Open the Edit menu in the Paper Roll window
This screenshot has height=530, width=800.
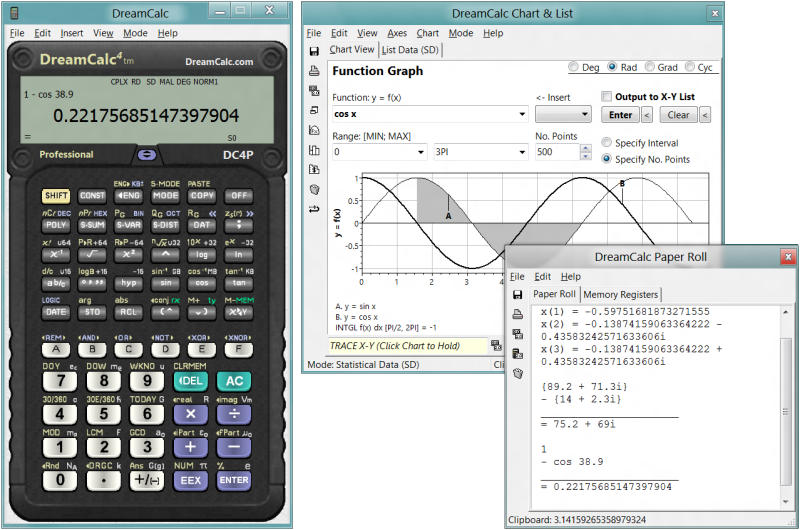click(542, 276)
